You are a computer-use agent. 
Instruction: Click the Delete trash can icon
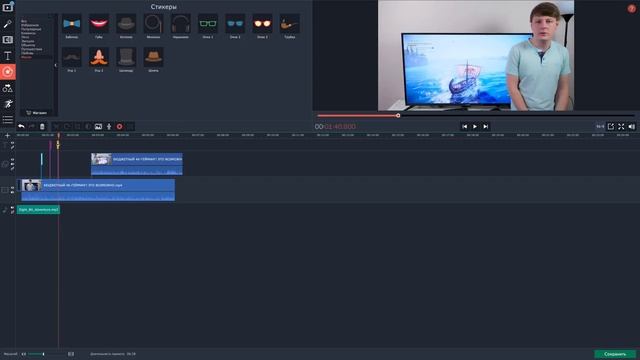tap(42, 127)
